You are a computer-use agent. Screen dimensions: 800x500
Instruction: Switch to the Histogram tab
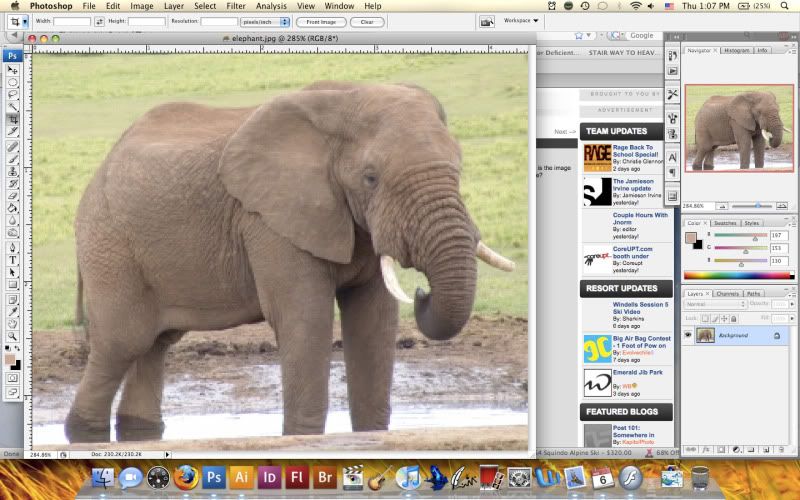coord(736,50)
